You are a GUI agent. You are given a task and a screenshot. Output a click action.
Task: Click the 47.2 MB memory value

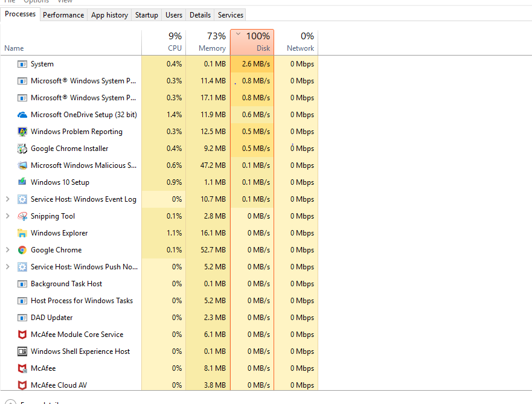coord(213,165)
